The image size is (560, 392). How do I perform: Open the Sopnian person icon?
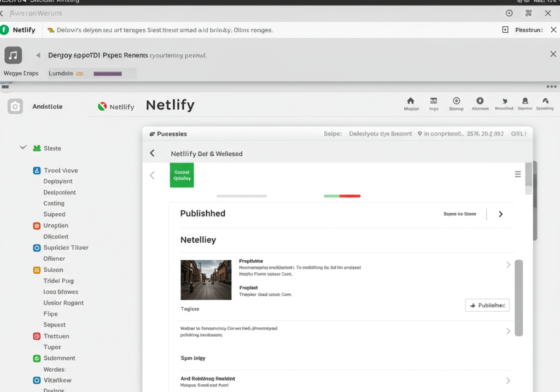coord(525,101)
